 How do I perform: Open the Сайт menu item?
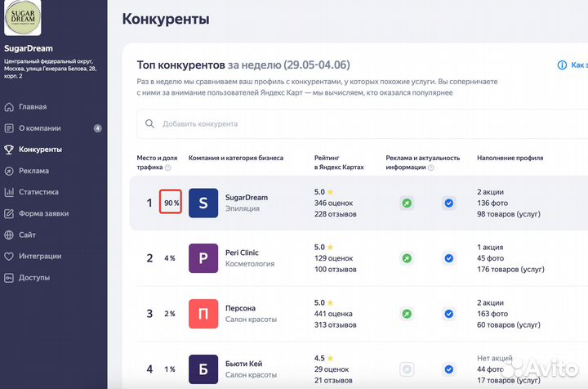point(27,235)
